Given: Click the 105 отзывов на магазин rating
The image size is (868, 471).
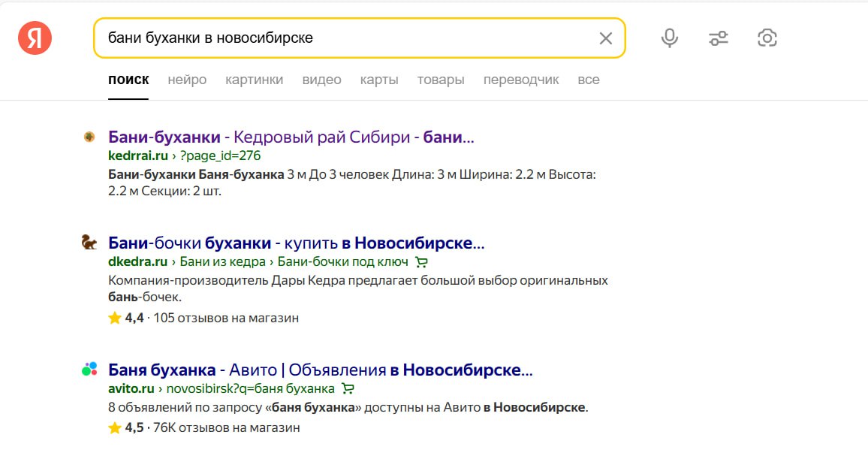Looking at the screenshot, I should [x=226, y=318].
